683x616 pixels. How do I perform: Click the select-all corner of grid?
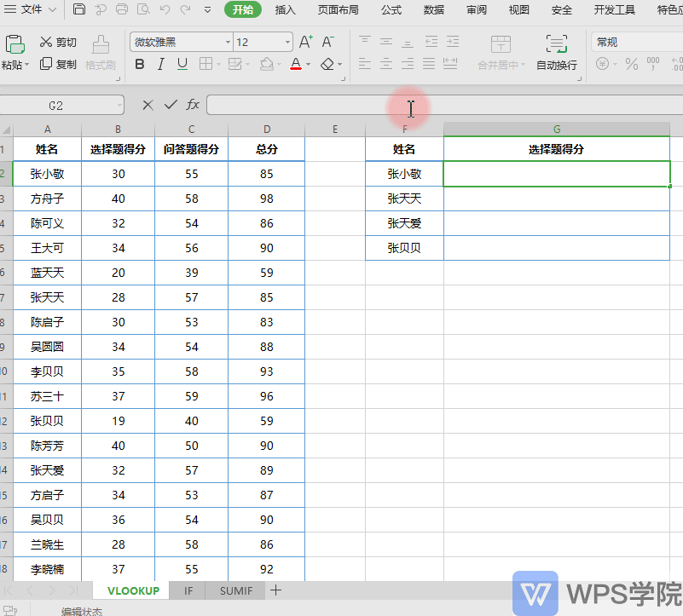6,130
